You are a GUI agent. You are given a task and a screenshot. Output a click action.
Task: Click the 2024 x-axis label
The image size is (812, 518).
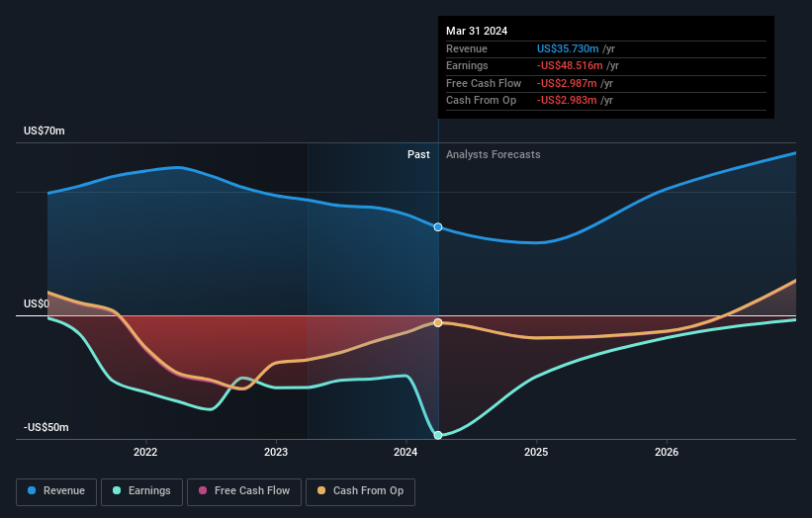tap(406, 452)
